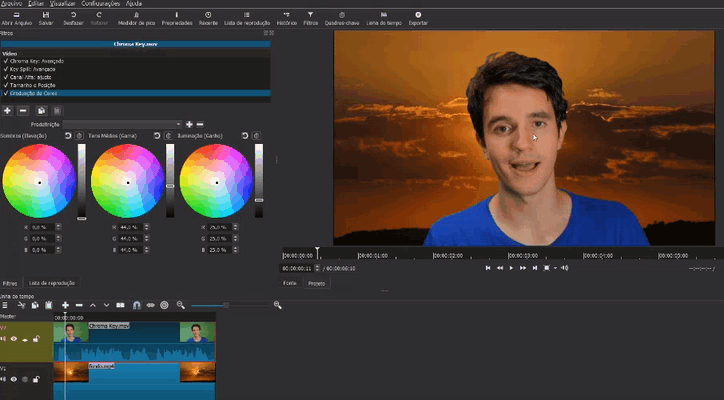Switch to the Lista de reprodução bottom tab
The width and height of the screenshot is (724, 400).
click(52, 283)
